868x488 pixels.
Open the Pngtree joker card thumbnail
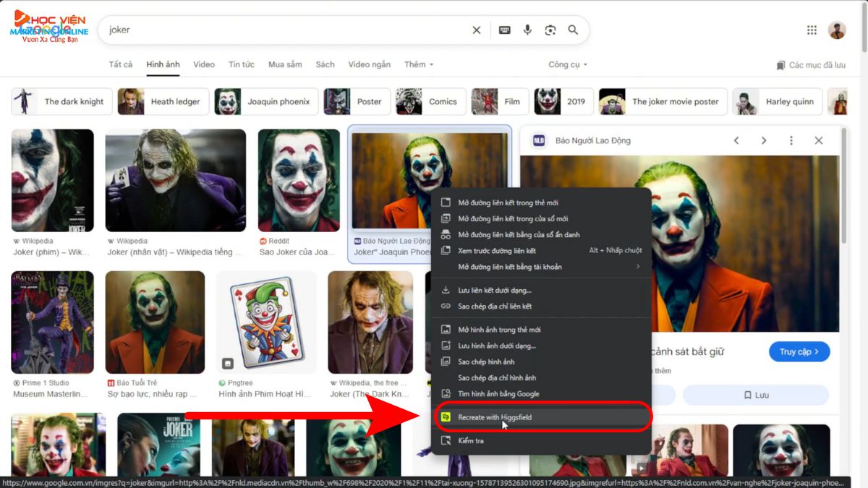[266, 322]
